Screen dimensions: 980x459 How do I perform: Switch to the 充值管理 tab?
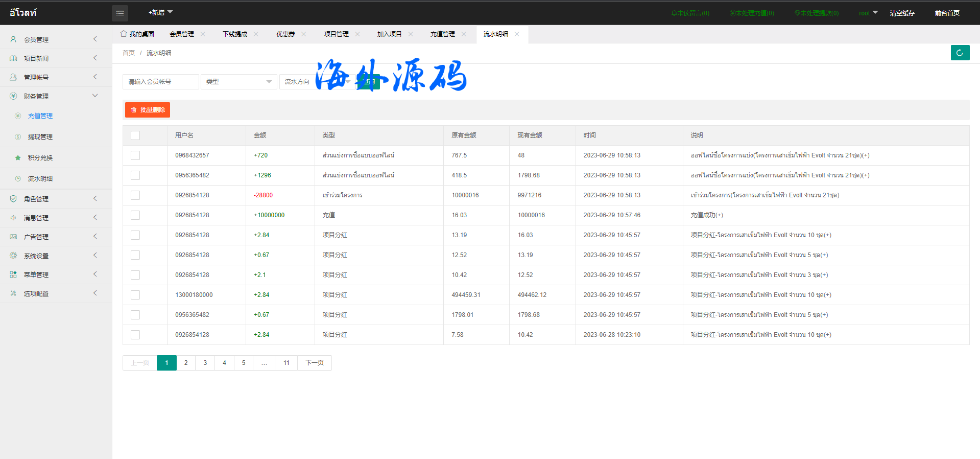(442, 34)
